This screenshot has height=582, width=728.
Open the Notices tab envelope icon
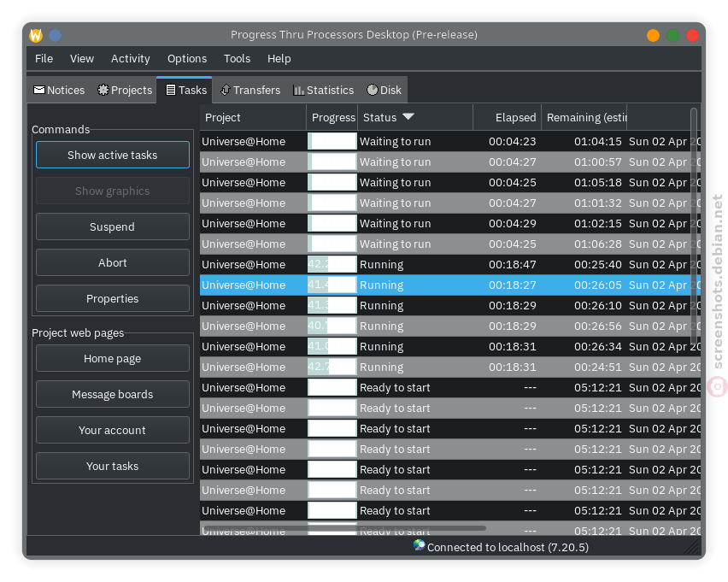[x=39, y=90]
